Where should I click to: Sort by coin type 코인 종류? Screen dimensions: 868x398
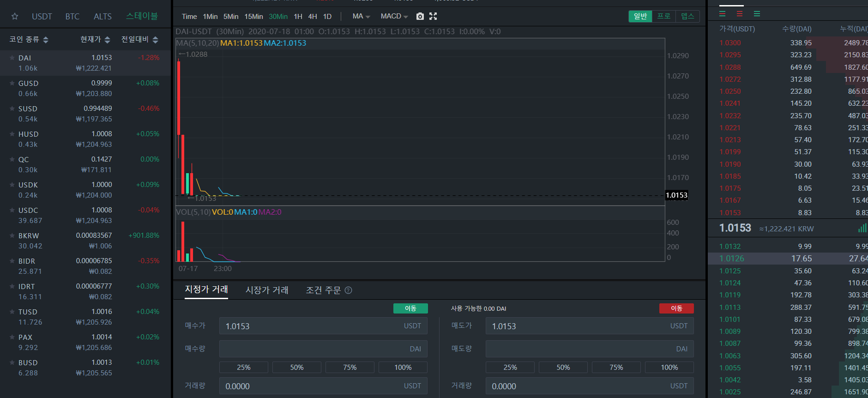click(29, 40)
